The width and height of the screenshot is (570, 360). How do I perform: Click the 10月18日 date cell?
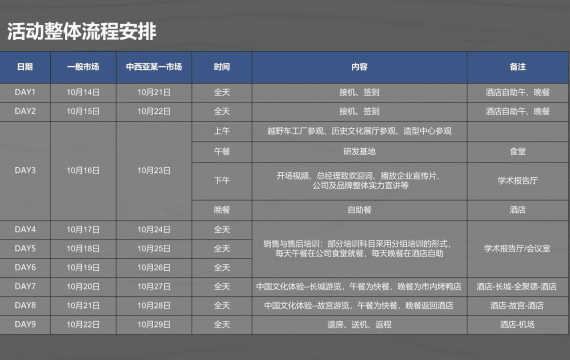coord(83,249)
